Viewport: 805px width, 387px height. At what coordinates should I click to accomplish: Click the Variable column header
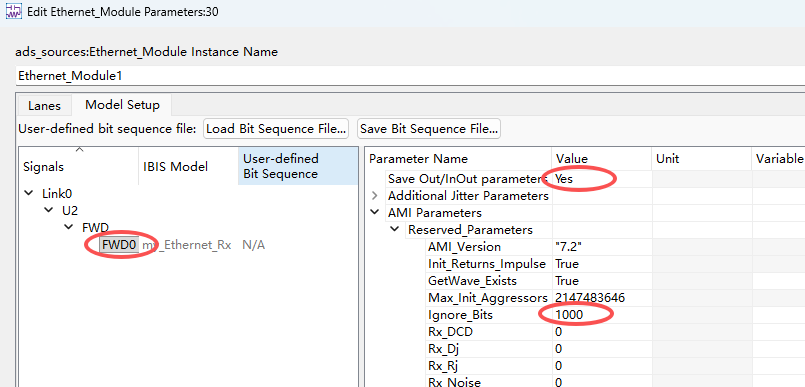(778, 159)
